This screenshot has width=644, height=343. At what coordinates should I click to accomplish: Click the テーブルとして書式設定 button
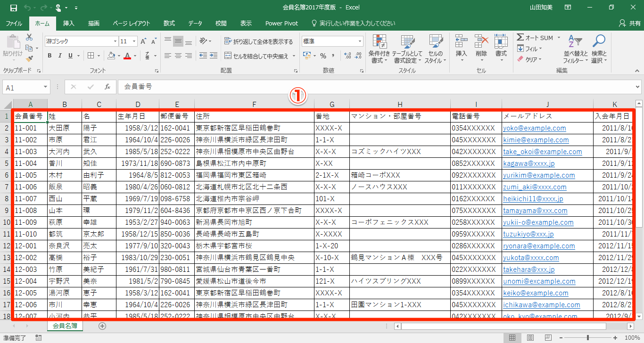coord(407,49)
